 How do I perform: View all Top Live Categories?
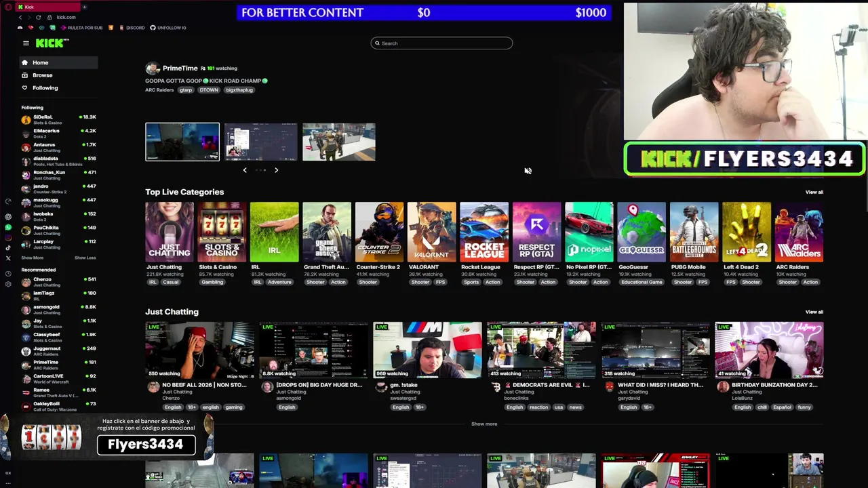(814, 192)
